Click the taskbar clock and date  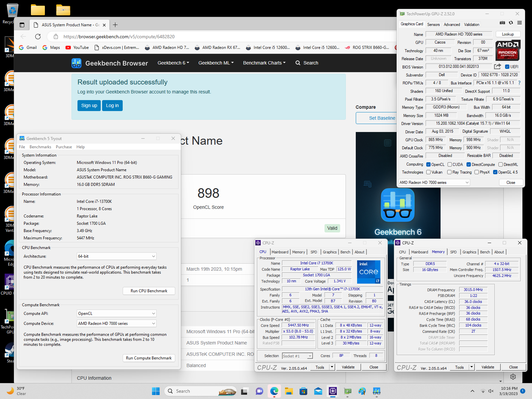click(509, 391)
